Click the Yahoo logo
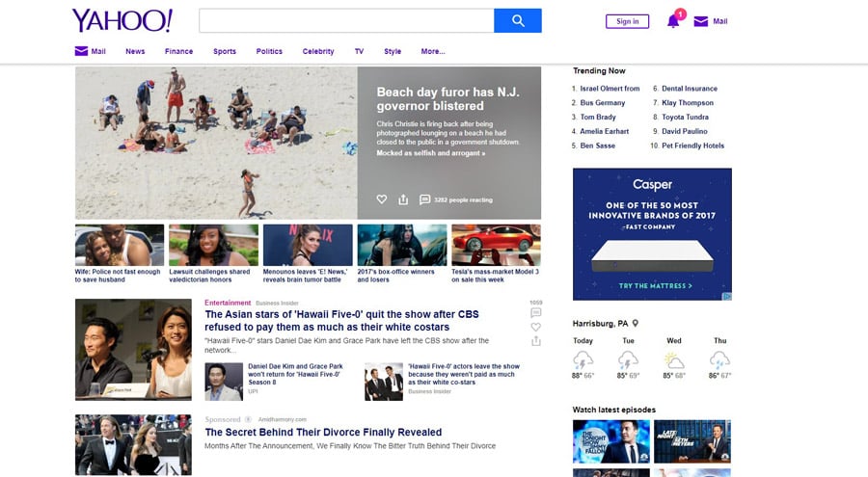Image resolution: width=868 pixels, height=477 pixels. (122, 21)
